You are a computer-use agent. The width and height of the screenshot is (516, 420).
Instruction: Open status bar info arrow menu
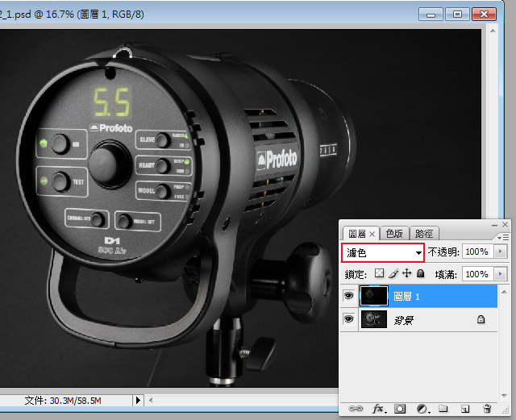[138, 401]
